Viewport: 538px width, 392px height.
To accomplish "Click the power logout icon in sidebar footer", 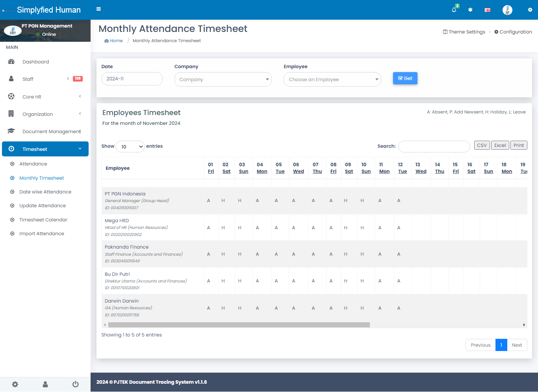I will tap(75, 384).
